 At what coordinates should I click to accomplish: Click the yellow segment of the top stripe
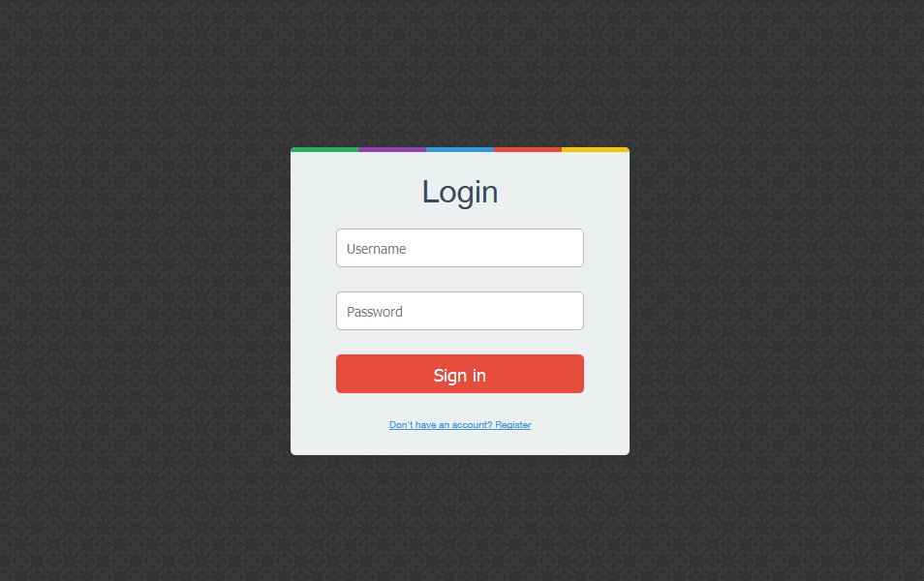click(596, 150)
